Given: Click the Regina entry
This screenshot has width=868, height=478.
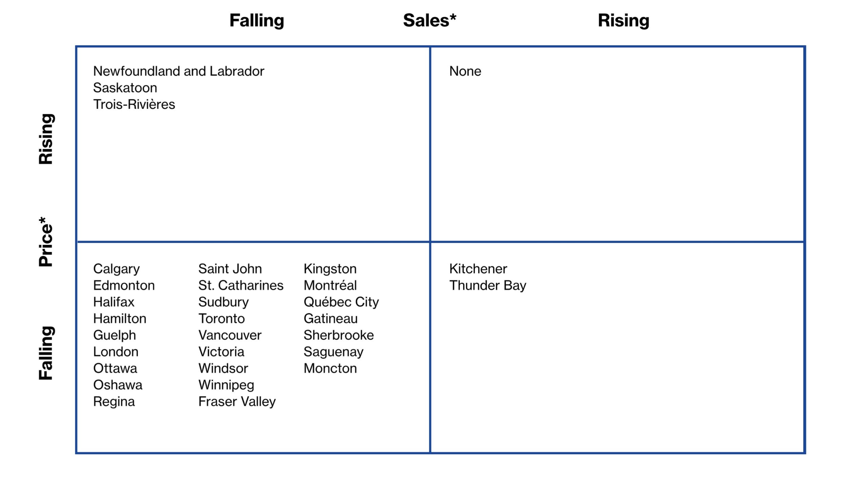Looking at the screenshot, I should pyautogui.click(x=114, y=402).
